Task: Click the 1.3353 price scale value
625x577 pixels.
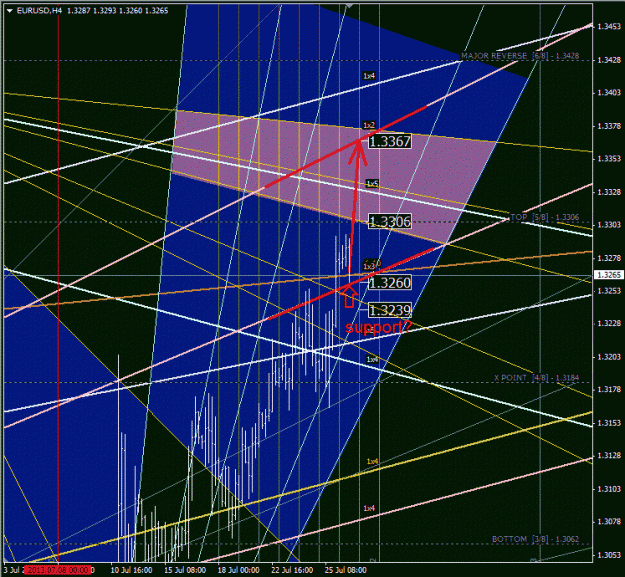Action: coord(609,159)
